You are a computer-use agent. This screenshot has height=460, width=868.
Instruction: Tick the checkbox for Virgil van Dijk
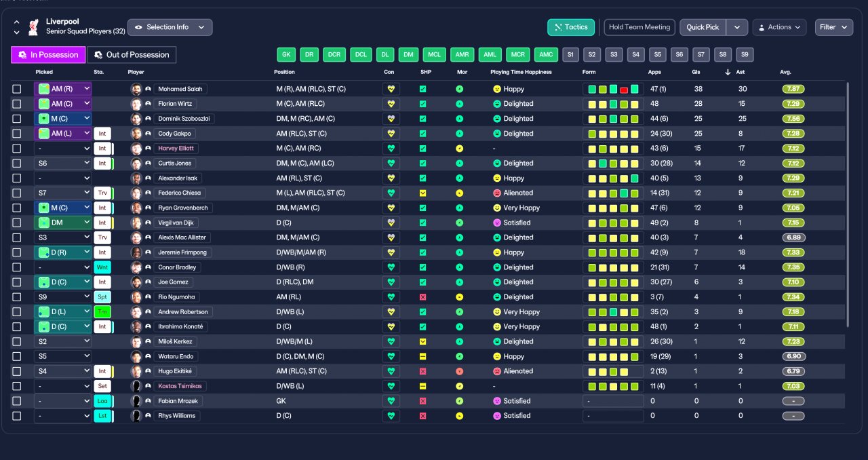click(x=17, y=223)
